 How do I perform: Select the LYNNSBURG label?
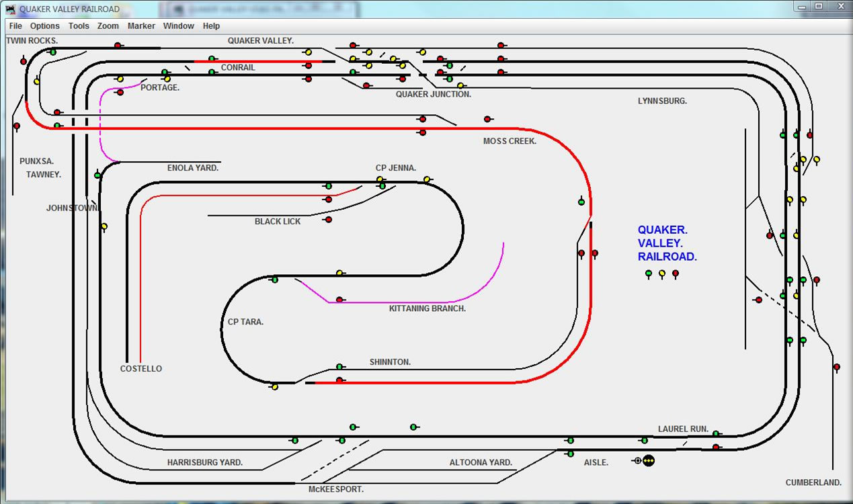(x=662, y=101)
